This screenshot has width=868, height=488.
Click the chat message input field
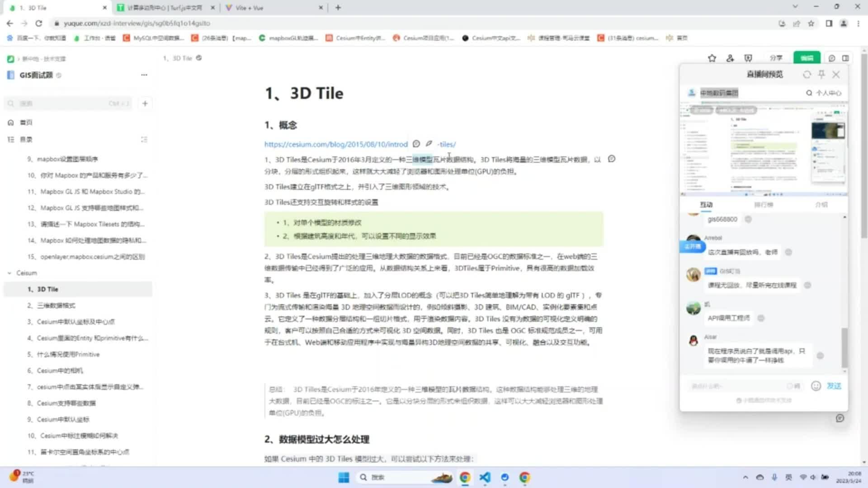coord(741,386)
